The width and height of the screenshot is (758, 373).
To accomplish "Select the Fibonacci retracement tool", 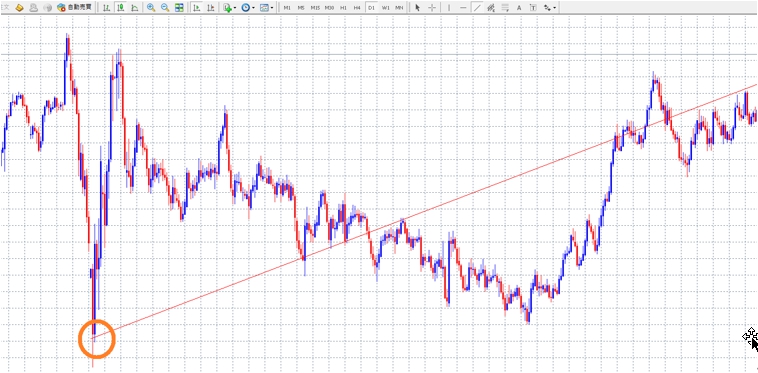I will click(505, 8).
